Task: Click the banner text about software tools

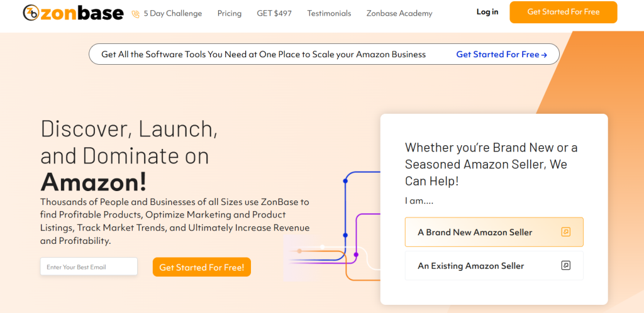Action: point(264,55)
